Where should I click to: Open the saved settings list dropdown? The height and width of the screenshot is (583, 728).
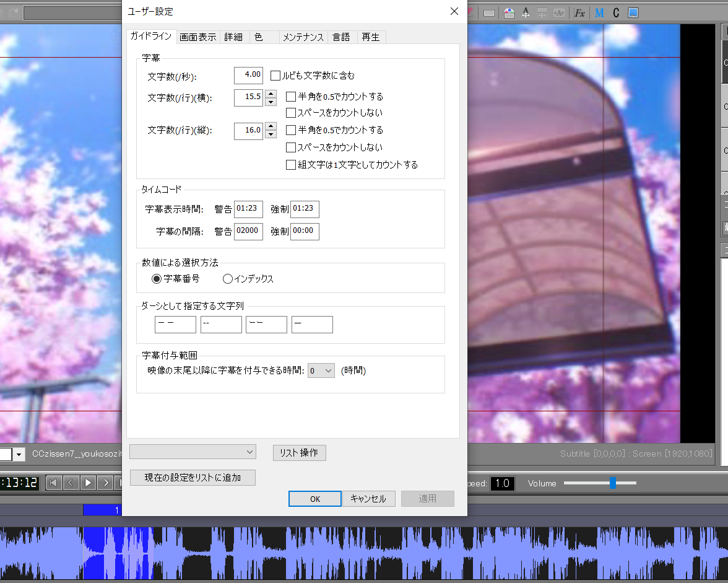click(x=193, y=452)
